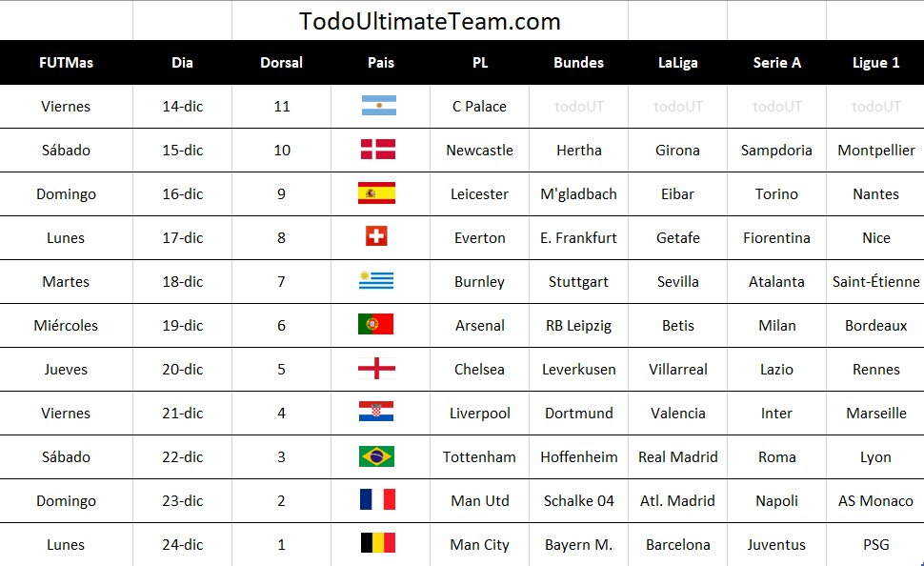Click the Belgium flag icon
This screenshot has width=924, height=566.
coord(378,543)
